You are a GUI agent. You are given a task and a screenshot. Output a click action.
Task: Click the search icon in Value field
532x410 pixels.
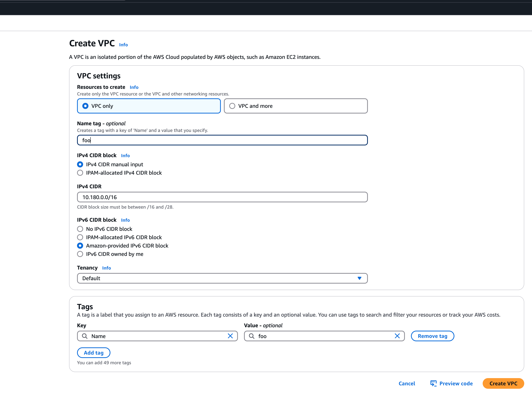[251, 336]
